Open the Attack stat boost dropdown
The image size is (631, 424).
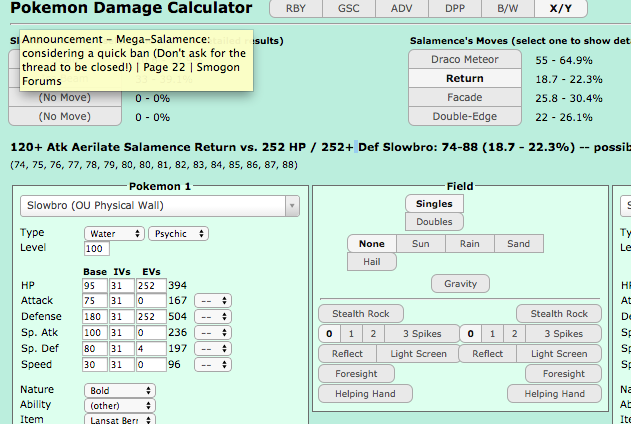(213, 301)
